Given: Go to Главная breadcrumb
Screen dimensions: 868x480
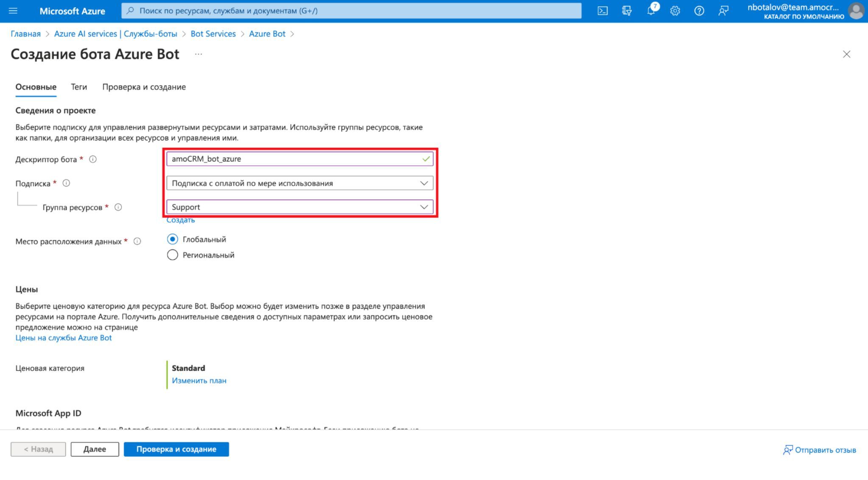Looking at the screenshot, I should pos(26,34).
